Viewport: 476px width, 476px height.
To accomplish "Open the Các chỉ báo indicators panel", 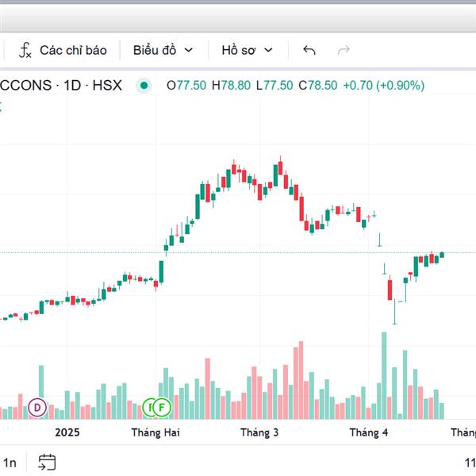I will pos(63,51).
